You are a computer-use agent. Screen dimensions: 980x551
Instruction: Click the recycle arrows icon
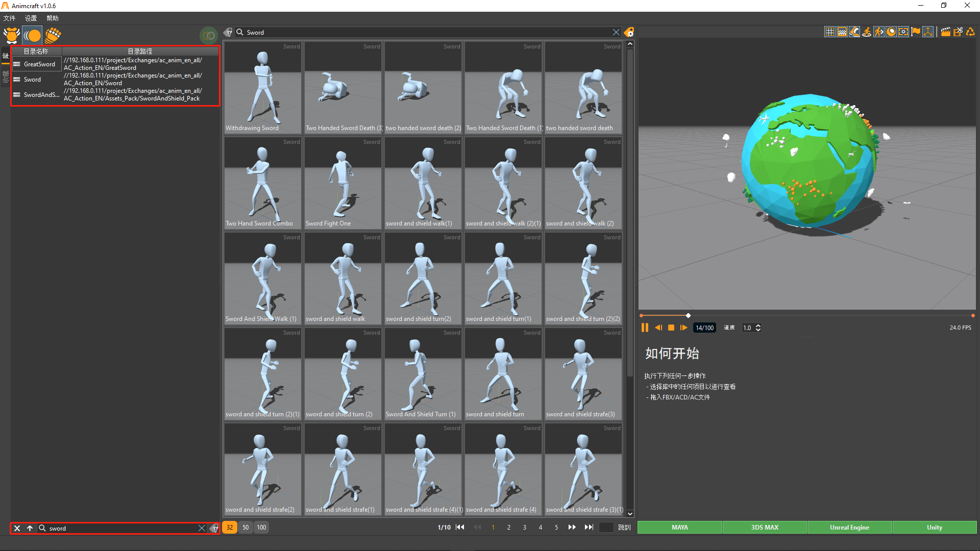pos(970,32)
